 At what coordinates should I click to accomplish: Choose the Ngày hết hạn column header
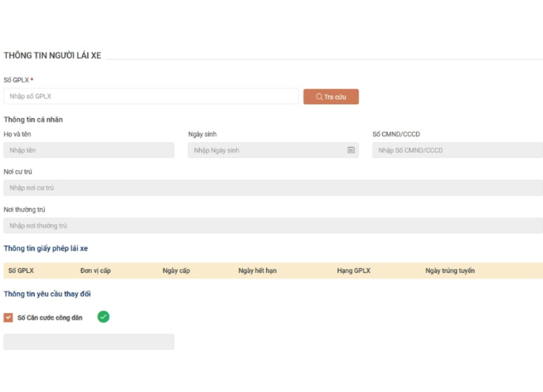257,271
